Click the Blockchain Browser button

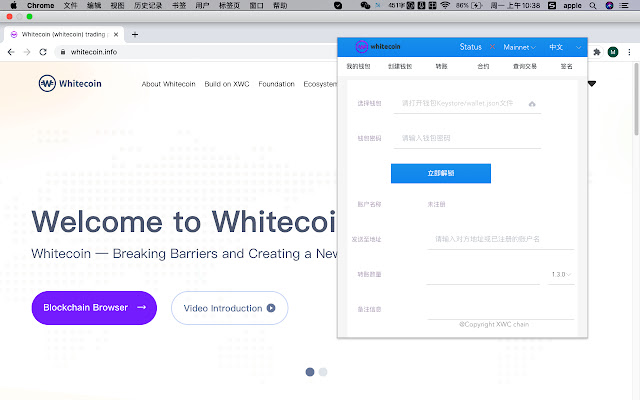(94, 308)
